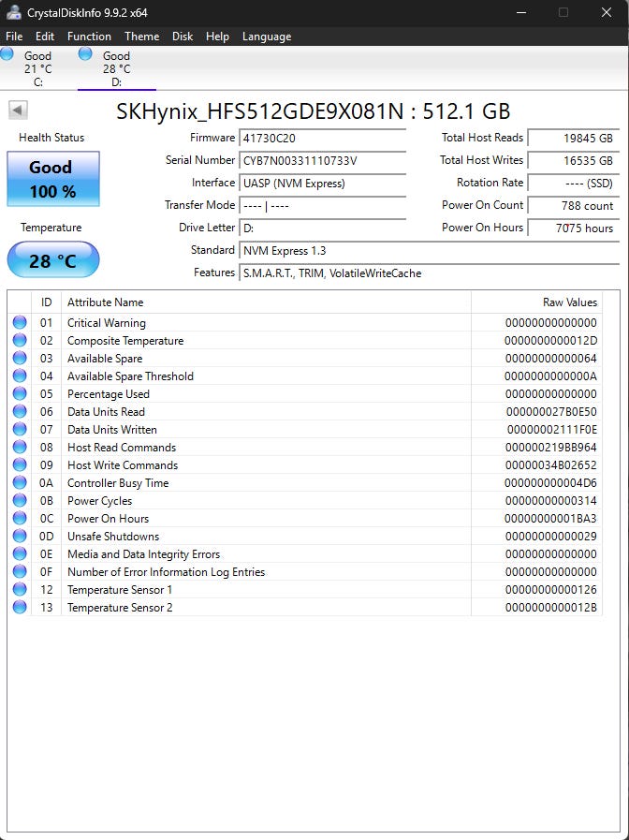Image resolution: width=629 pixels, height=840 pixels.
Task: Click the Standard field NVM Express 1.3
Action: coord(430,251)
